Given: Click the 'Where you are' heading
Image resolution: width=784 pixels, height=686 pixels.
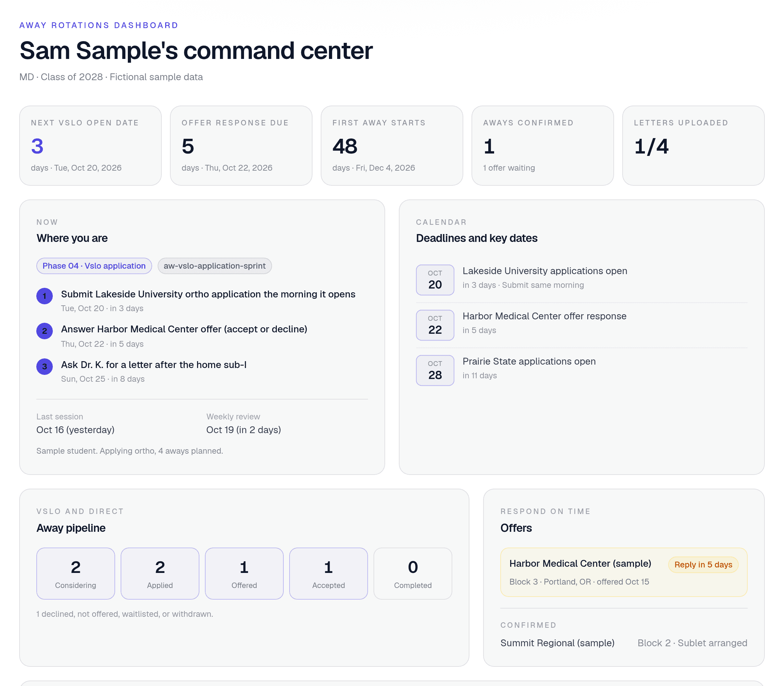Looking at the screenshot, I should [x=72, y=238].
